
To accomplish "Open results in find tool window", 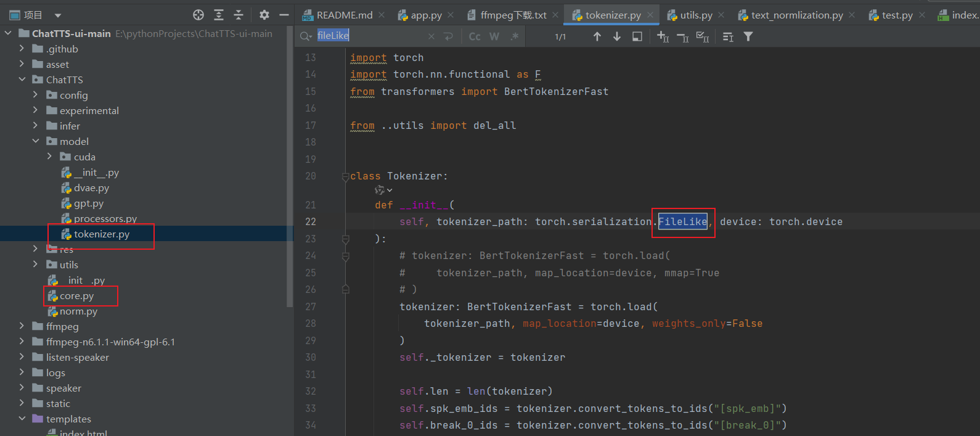I will pos(728,37).
